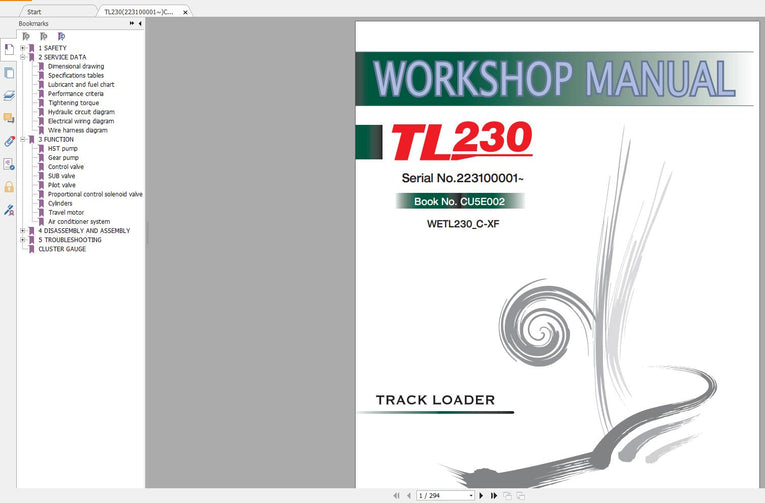Expand the 5 TROUBLESHOOTING bookmark

click(22, 240)
